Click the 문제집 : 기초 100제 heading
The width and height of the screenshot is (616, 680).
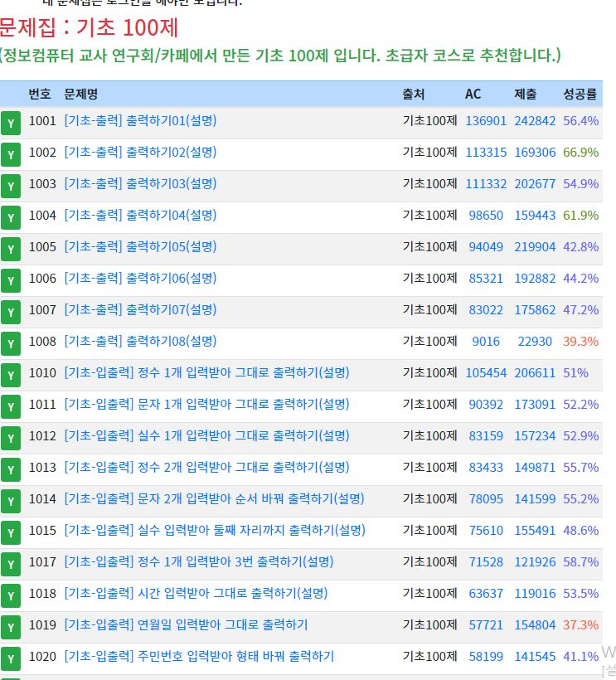(x=90, y=27)
